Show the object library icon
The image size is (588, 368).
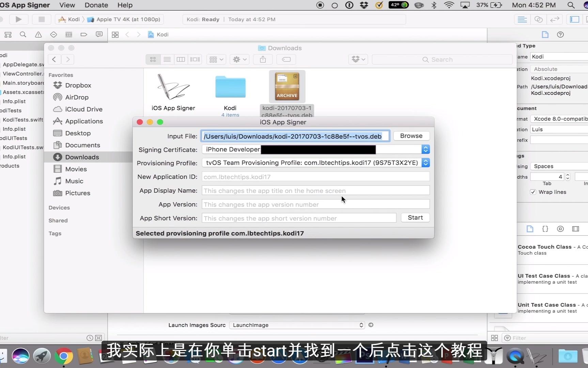560,229
